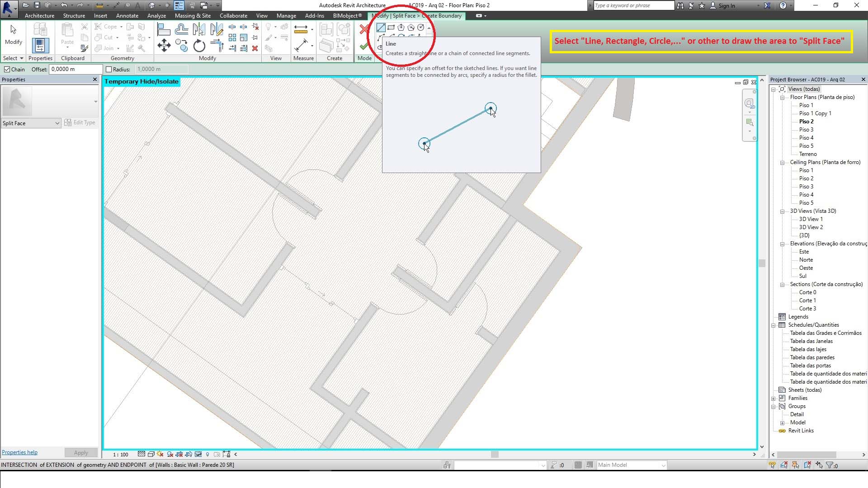Open the Properties palette button
The image size is (868, 488).
pyautogui.click(x=40, y=45)
